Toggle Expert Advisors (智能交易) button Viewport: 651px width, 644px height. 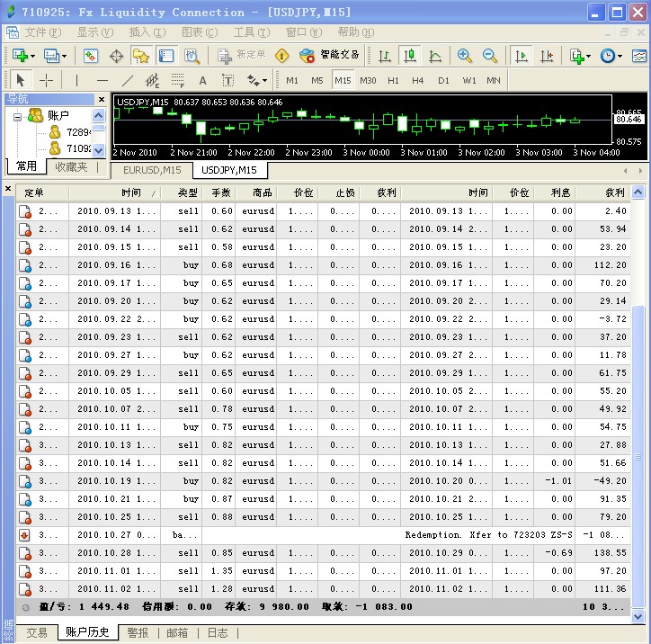click(329, 55)
